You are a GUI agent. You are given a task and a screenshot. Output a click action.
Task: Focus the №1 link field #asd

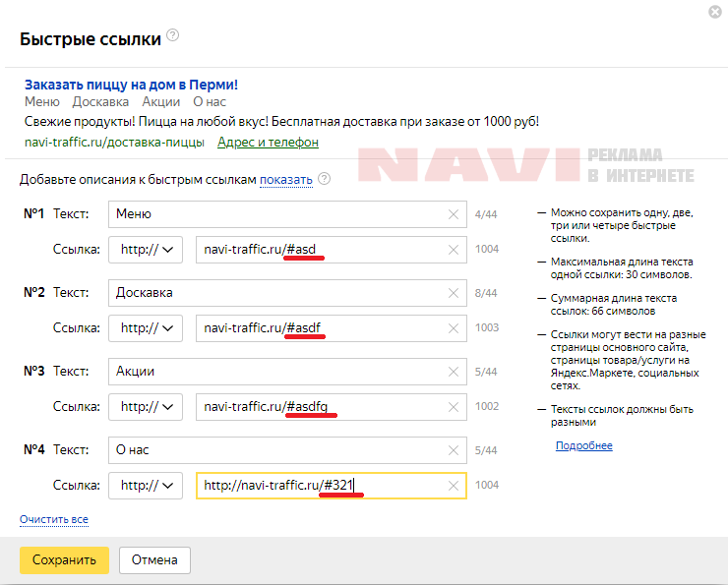coord(331,250)
